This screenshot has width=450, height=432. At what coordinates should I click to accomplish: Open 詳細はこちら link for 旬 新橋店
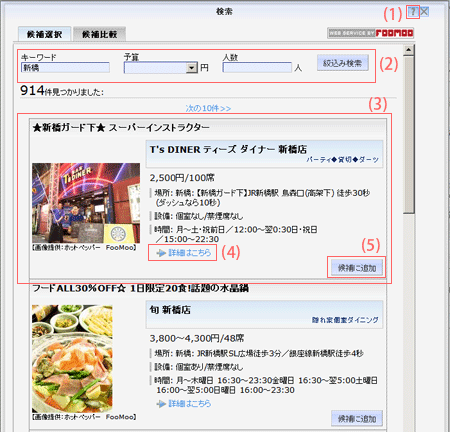tap(190, 404)
